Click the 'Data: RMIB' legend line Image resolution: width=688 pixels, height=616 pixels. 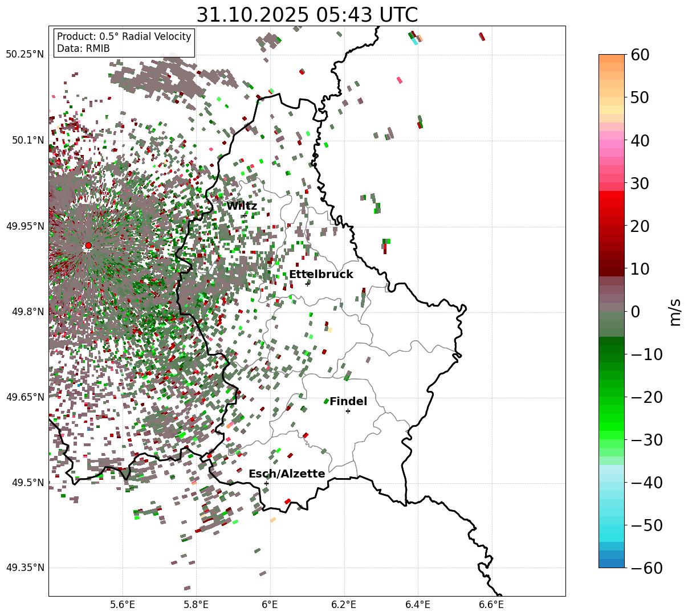tap(83, 48)
